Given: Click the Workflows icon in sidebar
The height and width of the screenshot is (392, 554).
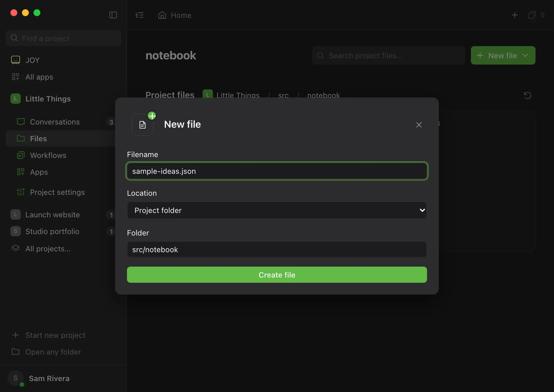Looking at the screenshot, I should 21,155.
